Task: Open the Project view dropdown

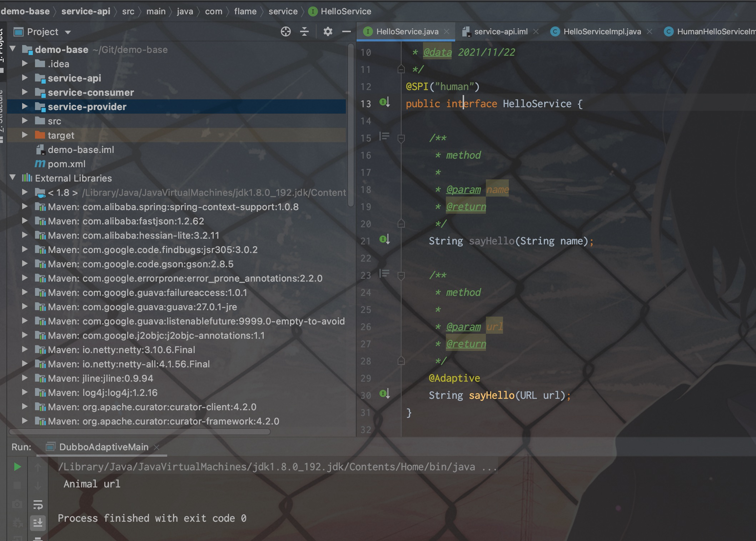Action: pos(68,32)
